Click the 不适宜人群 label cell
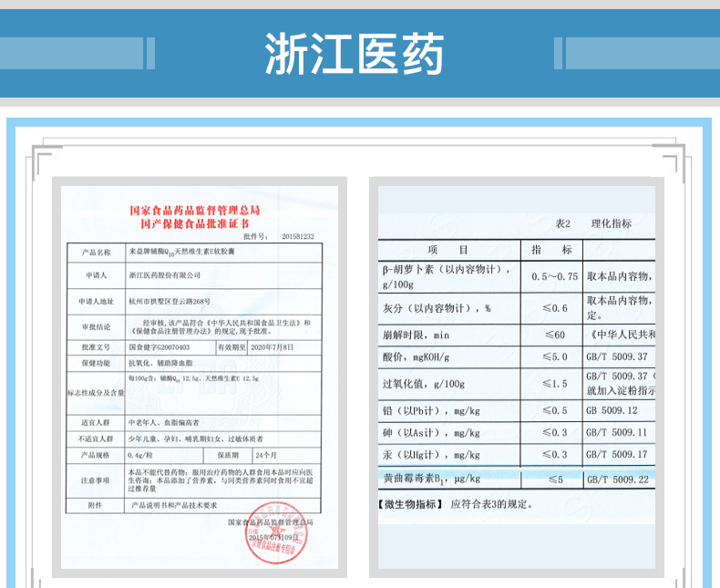Screen dimensions: 720x588 [x=96, y=438]
